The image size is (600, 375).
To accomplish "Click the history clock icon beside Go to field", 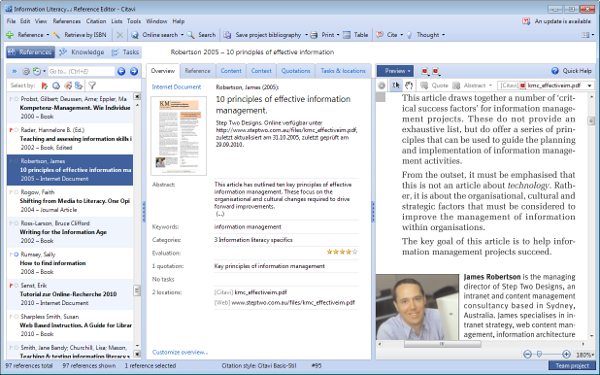I will (37, 71).
